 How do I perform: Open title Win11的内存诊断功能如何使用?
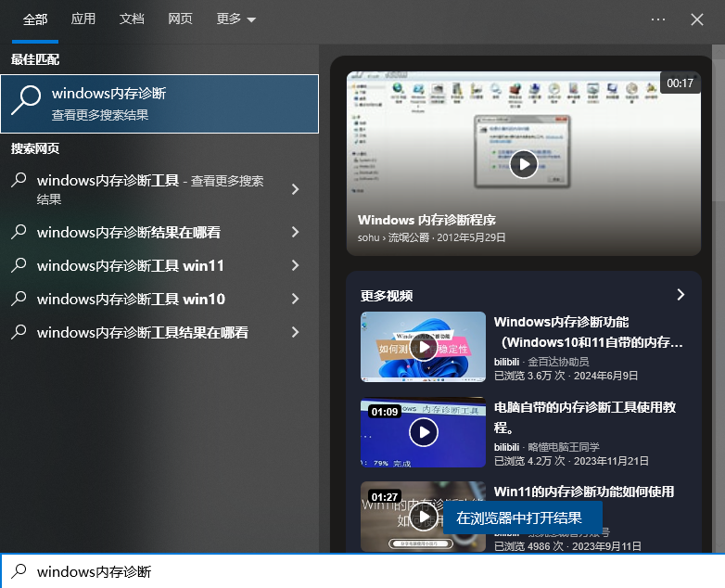[584, 492]
